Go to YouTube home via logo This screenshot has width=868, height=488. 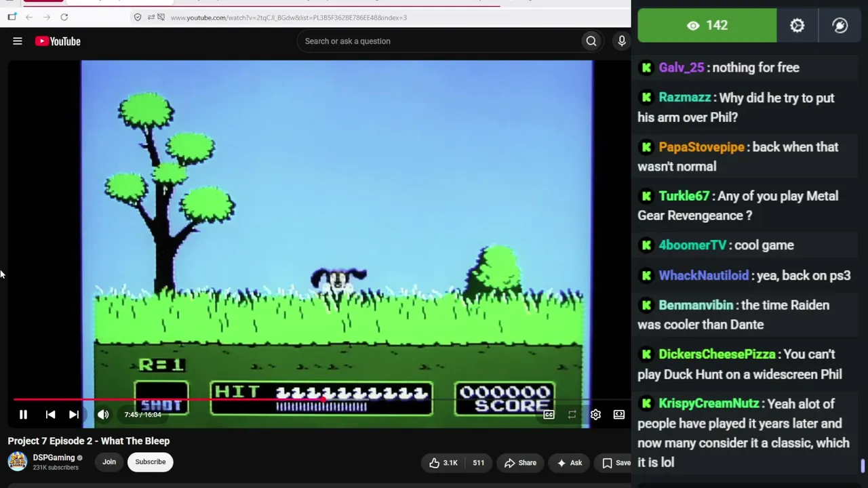pos(58,41)
